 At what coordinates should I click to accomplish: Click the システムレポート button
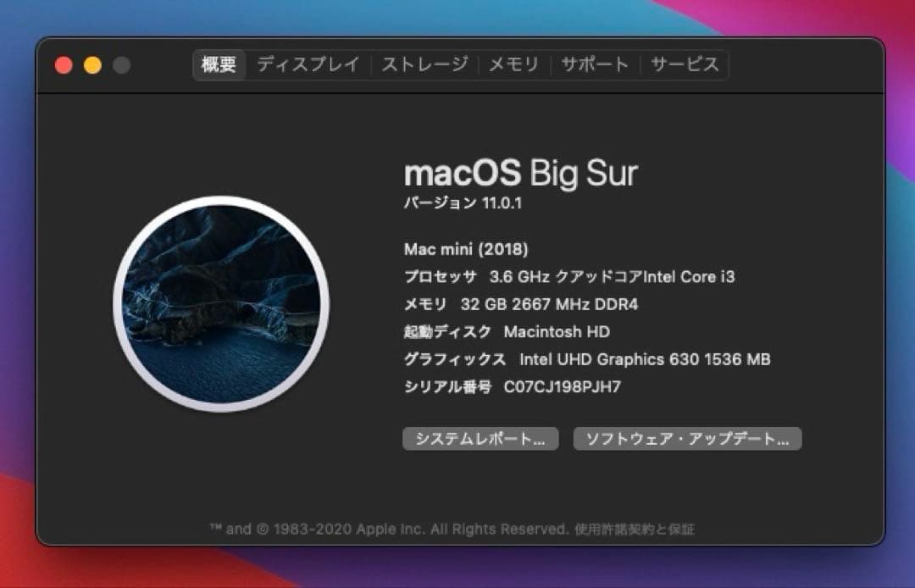coord(480,439)
